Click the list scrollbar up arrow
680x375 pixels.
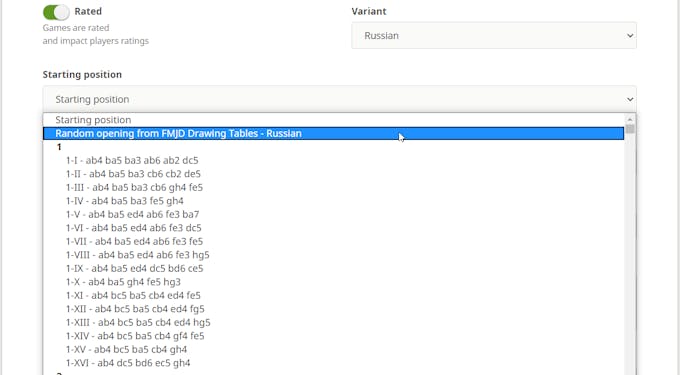click(x=630, y=119)
